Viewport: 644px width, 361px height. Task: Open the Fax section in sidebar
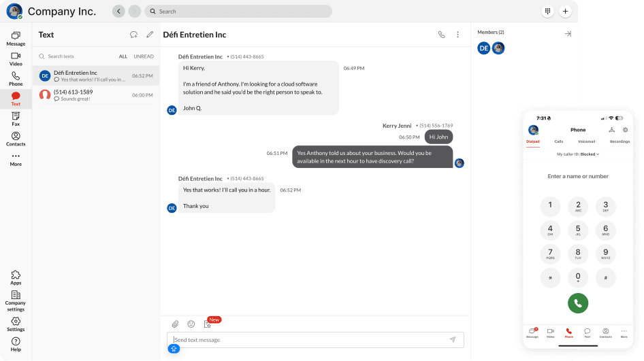pos(16,119)
